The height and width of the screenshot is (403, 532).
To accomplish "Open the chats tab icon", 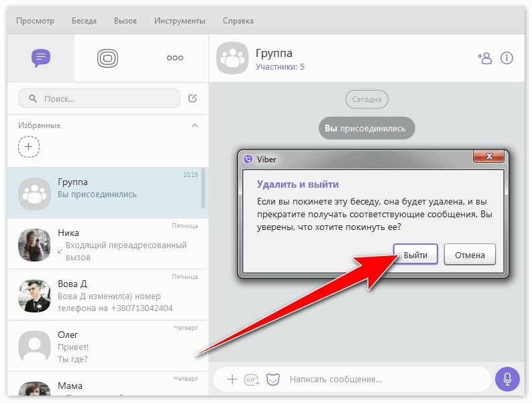I will [x=41, y=58].
